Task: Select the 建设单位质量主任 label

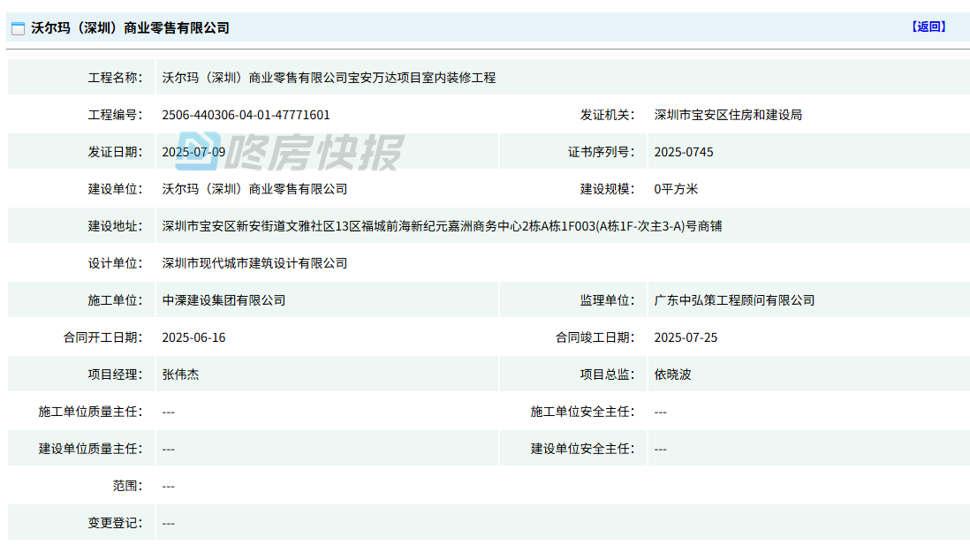Action: [x=90, y=450]
